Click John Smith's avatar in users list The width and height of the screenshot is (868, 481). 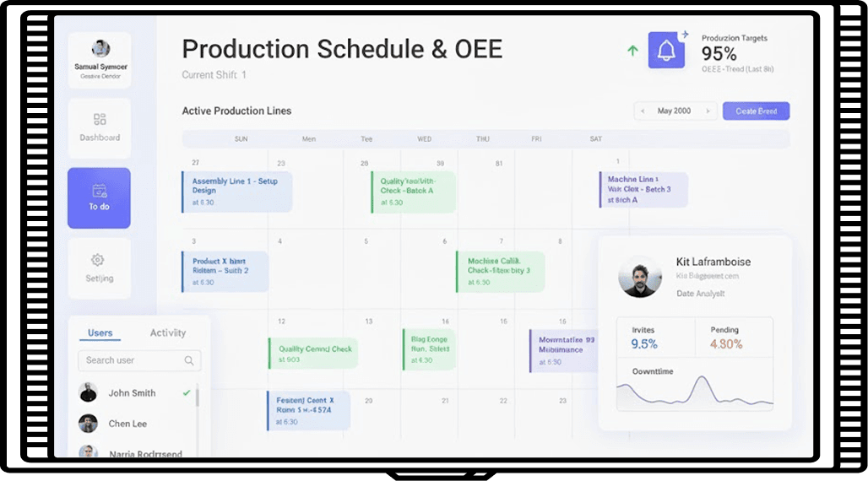click(88, 392)
